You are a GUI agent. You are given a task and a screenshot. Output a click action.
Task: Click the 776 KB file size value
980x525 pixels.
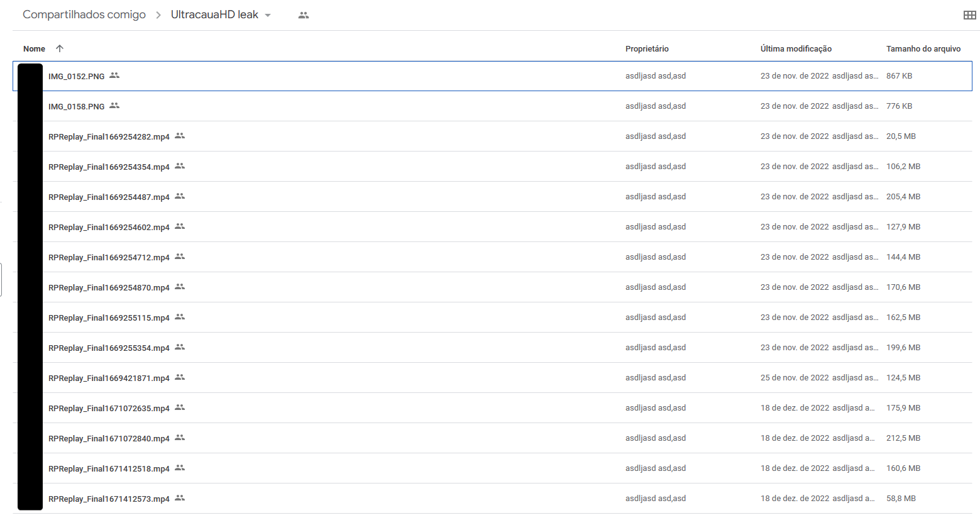[899, 106]
